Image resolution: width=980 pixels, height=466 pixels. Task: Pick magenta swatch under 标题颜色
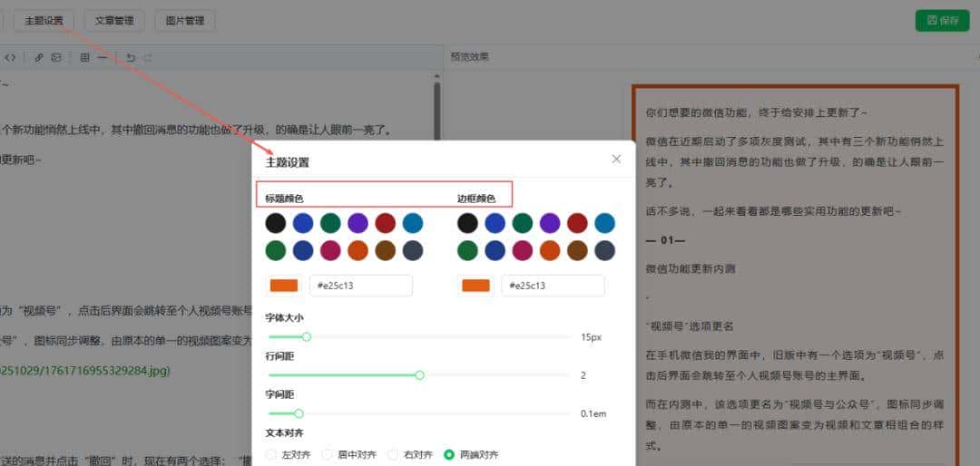(330, 250)
